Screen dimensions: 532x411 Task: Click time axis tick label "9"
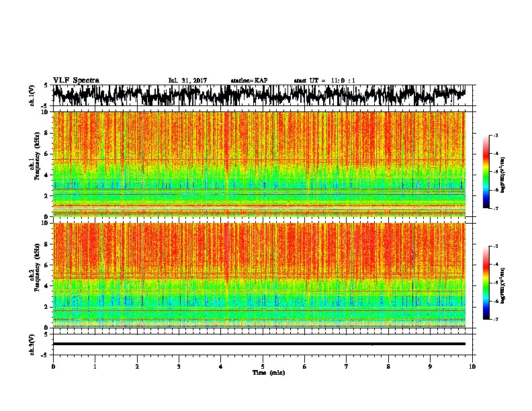pos(430,367)
